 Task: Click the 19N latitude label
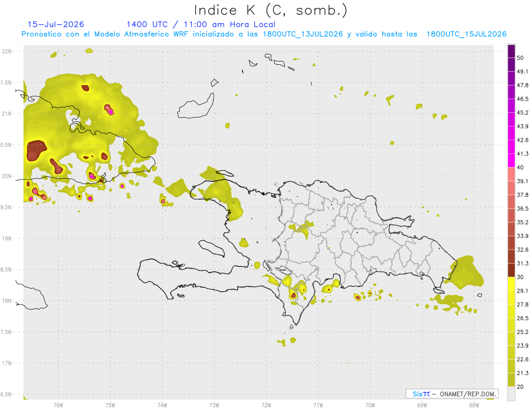pos(7,239)
